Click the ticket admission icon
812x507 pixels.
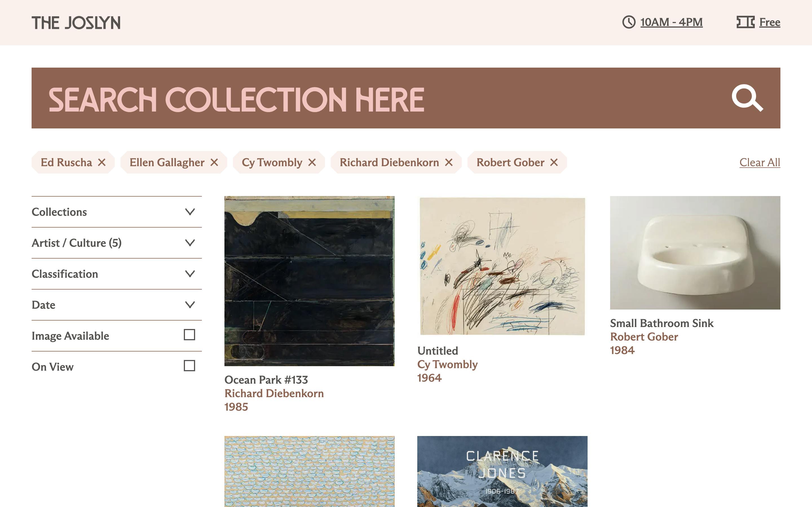coord(745,22)
